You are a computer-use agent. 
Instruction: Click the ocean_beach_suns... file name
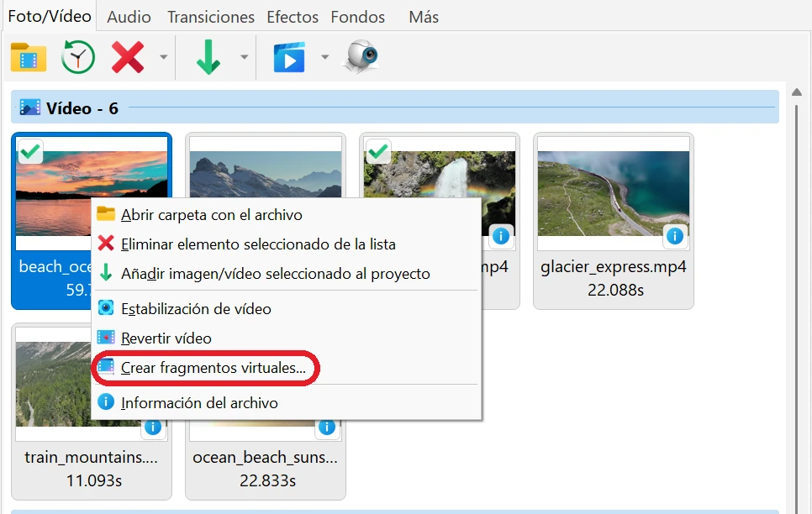[x=265, y=458]
